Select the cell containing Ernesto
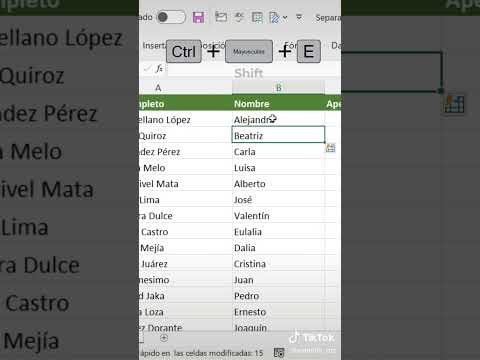This screenshot has width=480, height=360. coord(278,311)
